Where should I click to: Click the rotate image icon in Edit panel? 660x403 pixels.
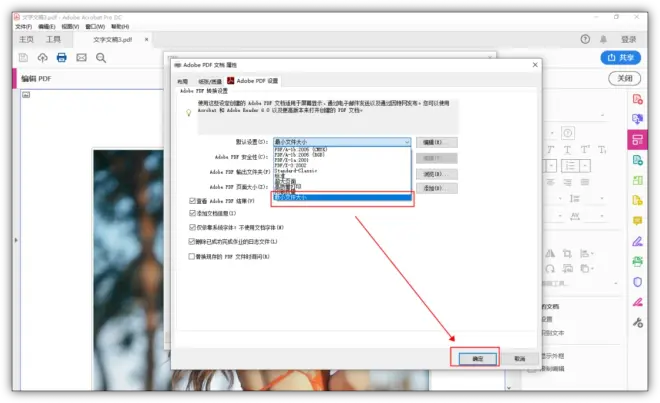pos(550,268)
